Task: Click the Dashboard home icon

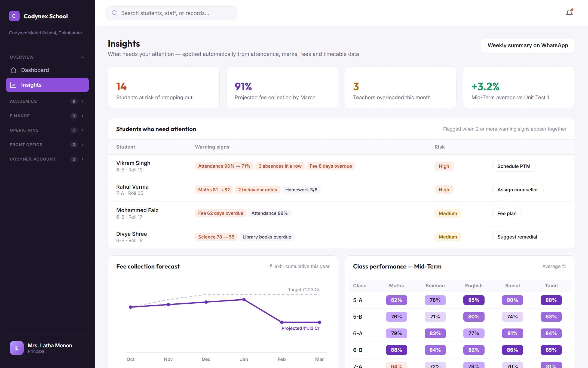Action: pos(13,70)
